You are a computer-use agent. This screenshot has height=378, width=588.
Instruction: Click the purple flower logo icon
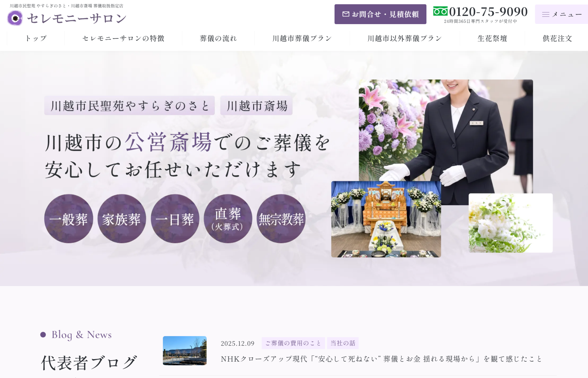coord(15,18)
